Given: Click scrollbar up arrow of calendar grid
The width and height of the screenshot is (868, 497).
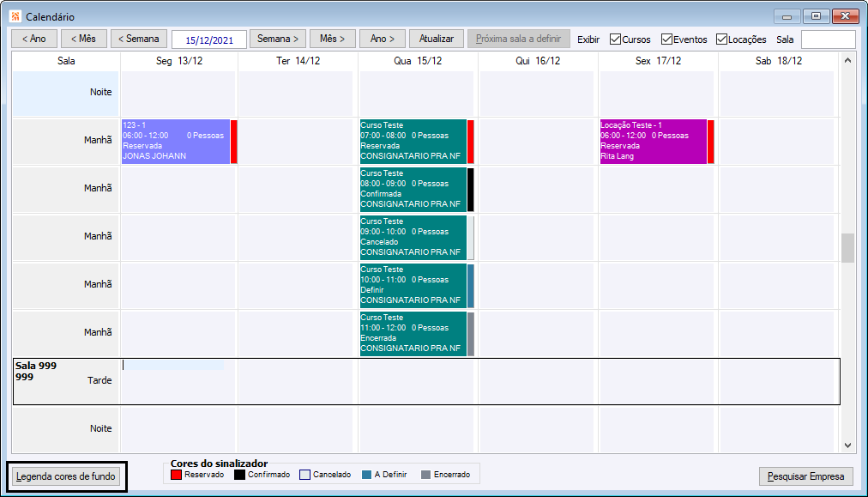Looking at the screenshot, I should click(847, 60).
